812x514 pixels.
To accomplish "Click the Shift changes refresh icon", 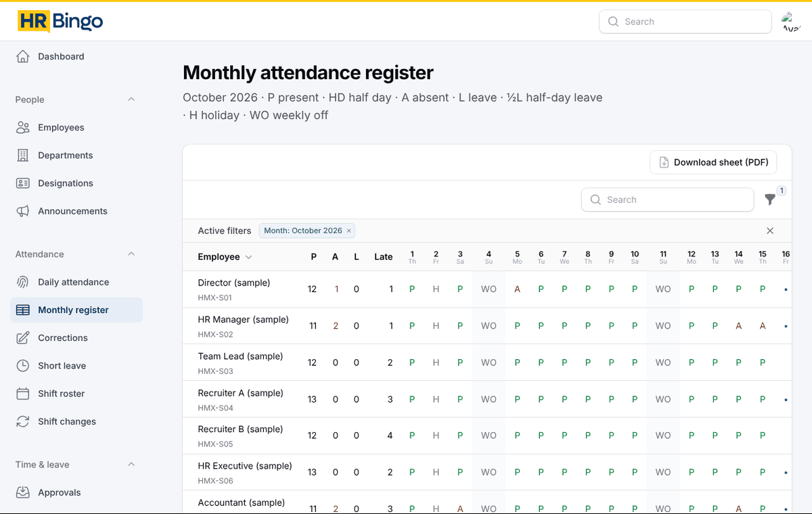I will [x=23, y=421].
